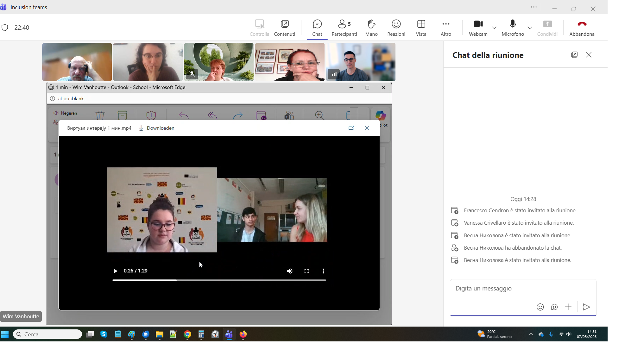Click the Outlook reply arrow icon
The image size is (644, 343).
pos(184,115)
